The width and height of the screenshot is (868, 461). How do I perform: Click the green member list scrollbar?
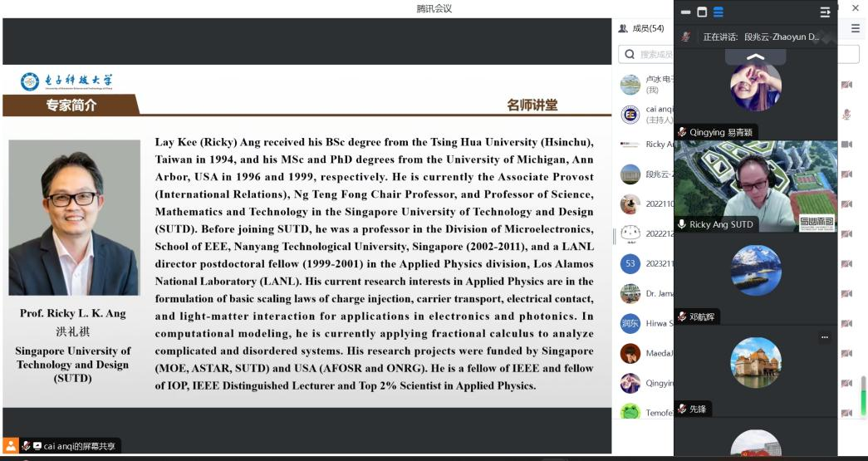coord(863,395)
